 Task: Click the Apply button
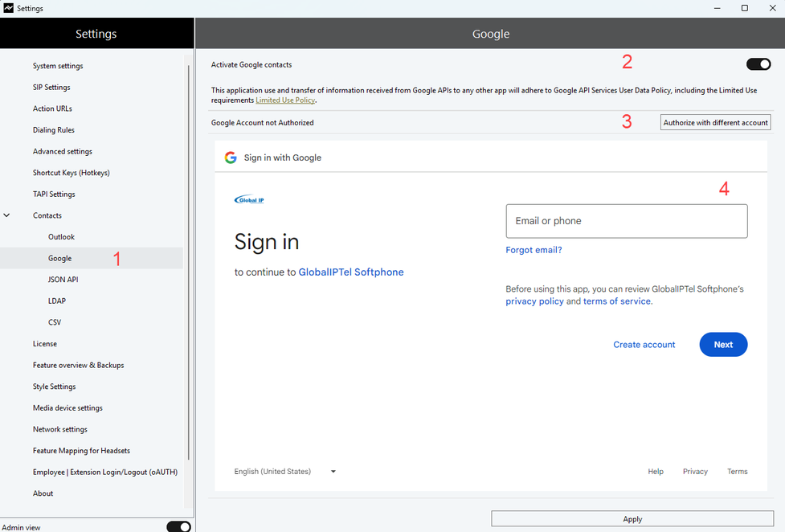[632, 519]
